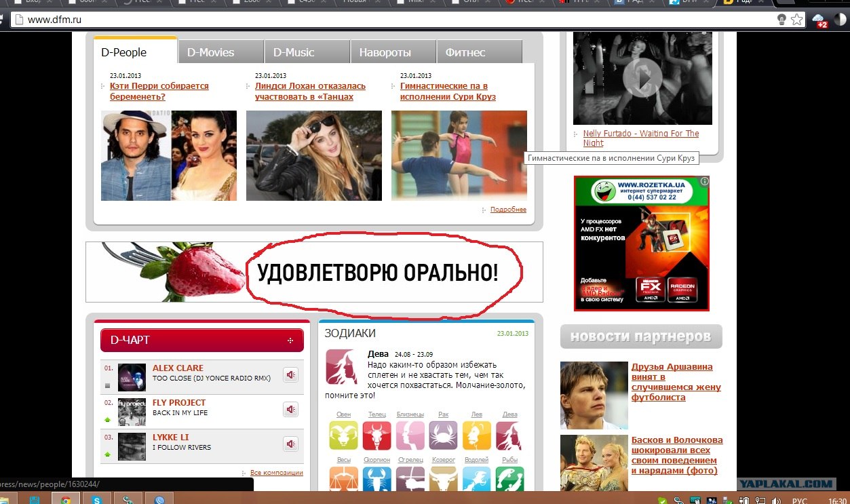The height and width of the screenshot is (504, 850).
Task: Select the Близнецы (Gemini) zodiac icon
Action: click(x=410, y=435)
